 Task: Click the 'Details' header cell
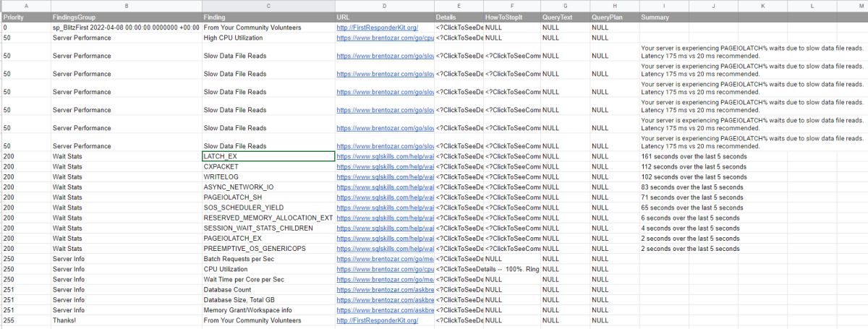pyautogui.click(x=459, y=17)
